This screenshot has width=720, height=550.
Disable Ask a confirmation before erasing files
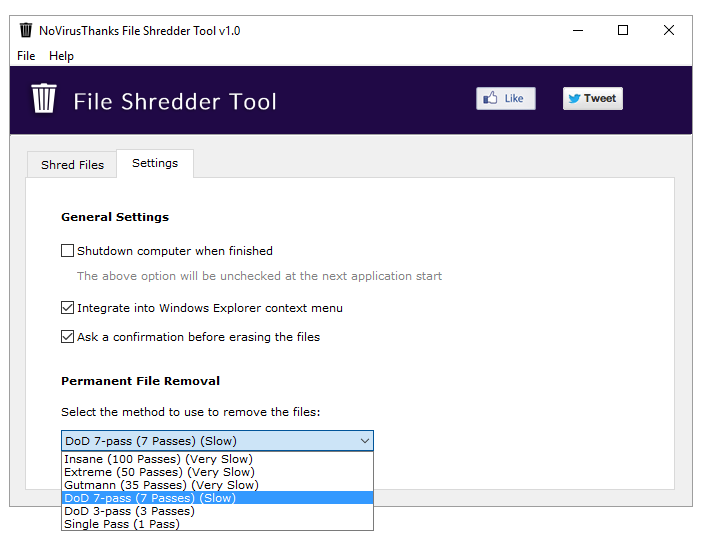tap(68, 337)
